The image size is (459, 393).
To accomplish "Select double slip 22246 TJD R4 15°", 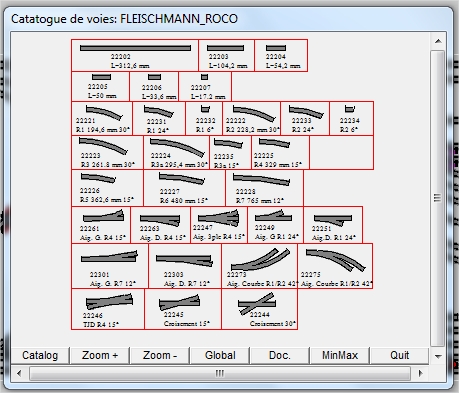I will pyautogui.click(x=108, y=309).
